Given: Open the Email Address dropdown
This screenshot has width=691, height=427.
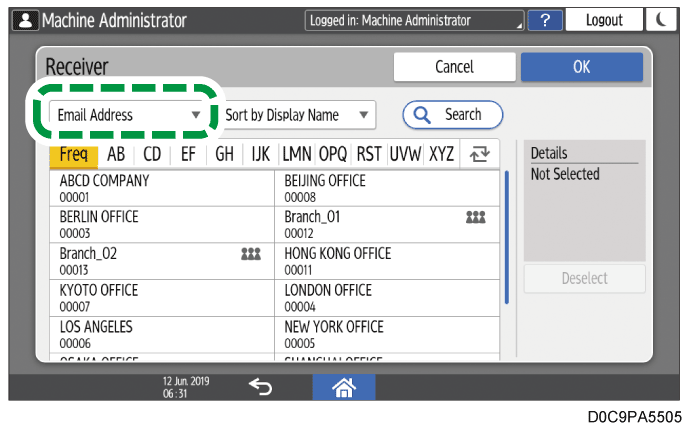Looking at the screenshot, I should tap(129, 115).
